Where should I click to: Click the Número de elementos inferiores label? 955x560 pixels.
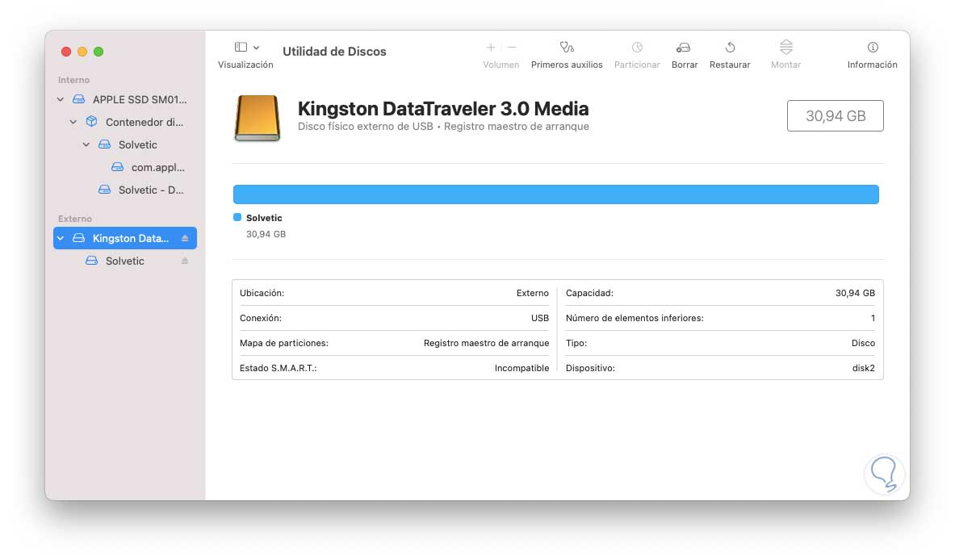pos(635,318)
